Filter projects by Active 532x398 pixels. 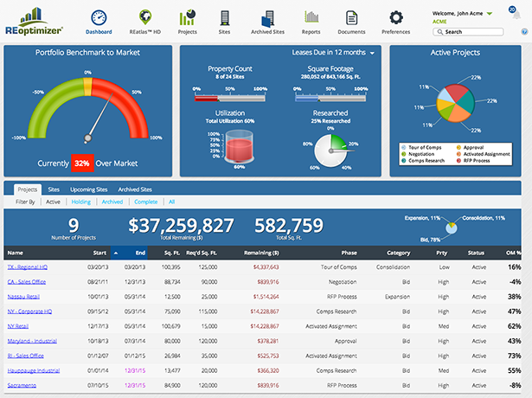click(53, 202)
